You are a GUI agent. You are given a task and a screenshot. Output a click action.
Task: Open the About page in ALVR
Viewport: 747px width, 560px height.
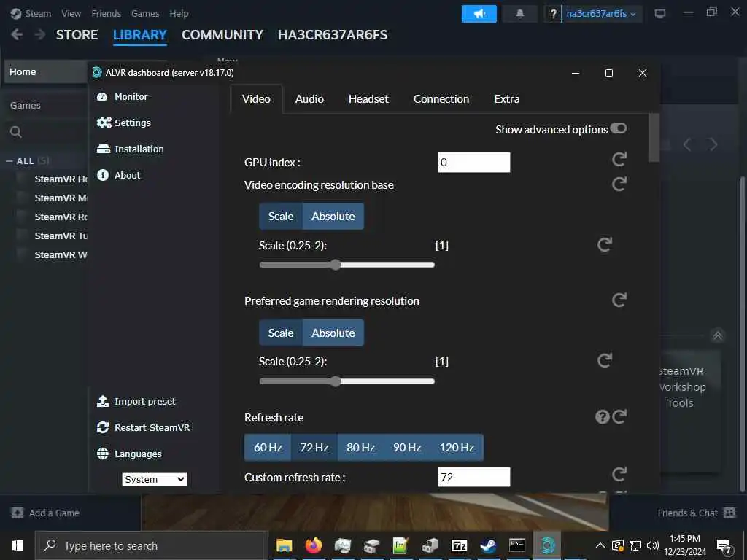point(119,175)
